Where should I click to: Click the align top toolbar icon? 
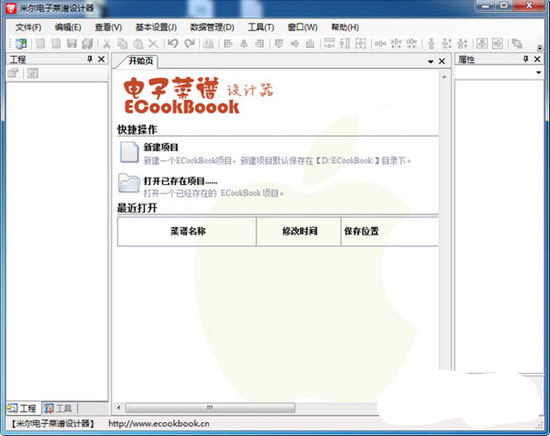(x=279, y=43)
